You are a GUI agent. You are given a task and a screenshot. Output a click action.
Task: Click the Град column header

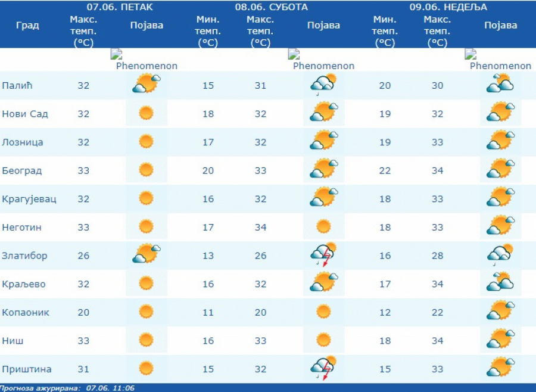pyautogui.click(x=27, y=27)
